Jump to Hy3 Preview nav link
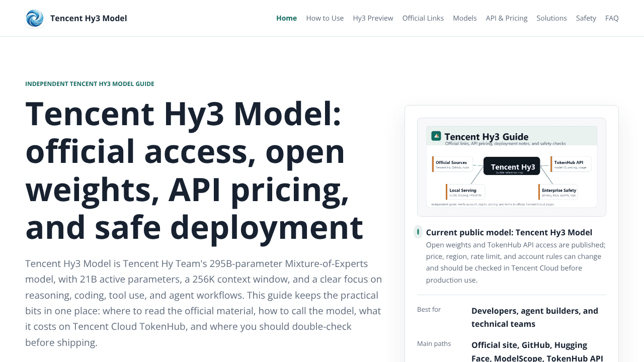 (x=373, y=18)
